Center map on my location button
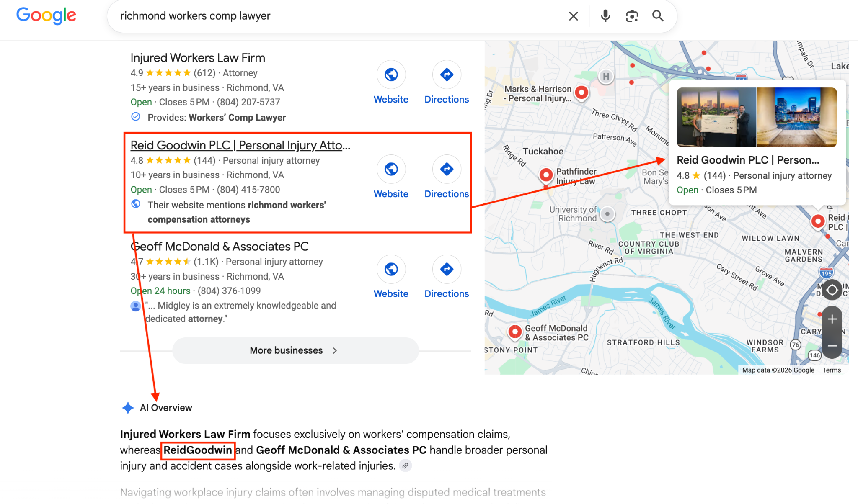The image size is (858, 504). click(832, 290)
